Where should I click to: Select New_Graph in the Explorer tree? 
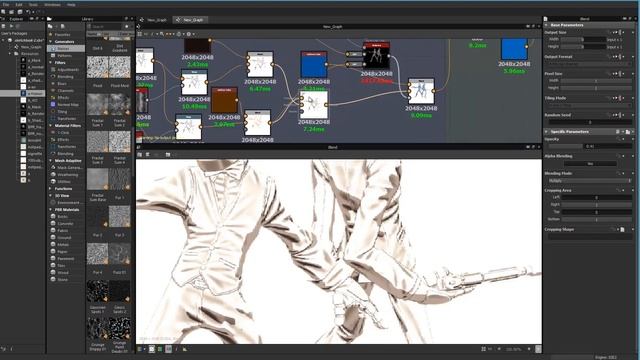point(31,47)
